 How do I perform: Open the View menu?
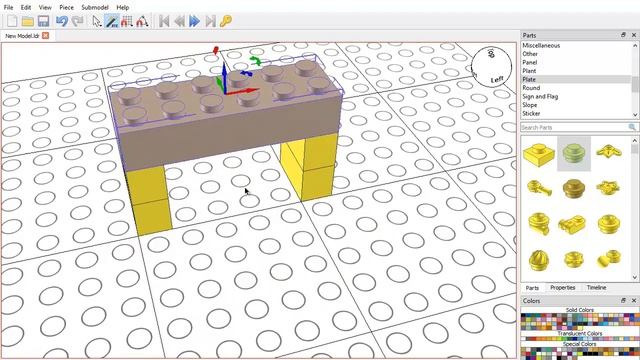(x=45, y=7)
